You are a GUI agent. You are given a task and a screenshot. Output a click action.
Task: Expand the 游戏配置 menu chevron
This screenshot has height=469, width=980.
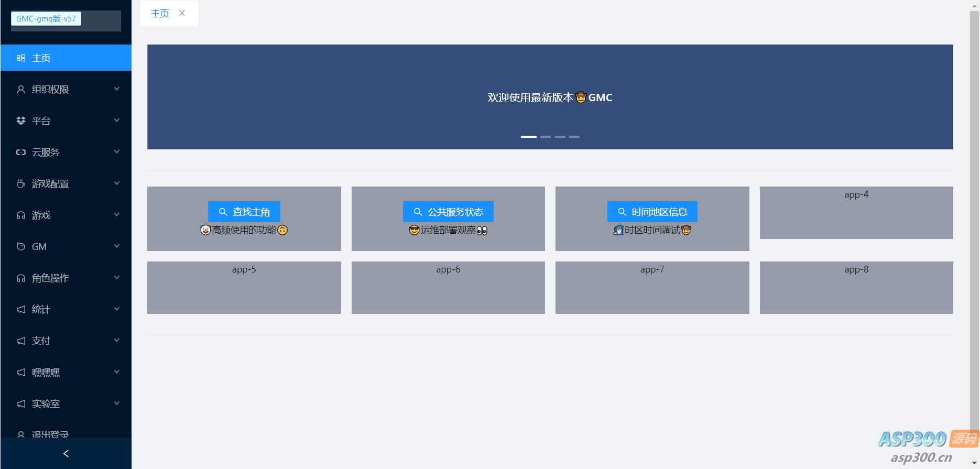pyautogui.click(x=117, y=183)
